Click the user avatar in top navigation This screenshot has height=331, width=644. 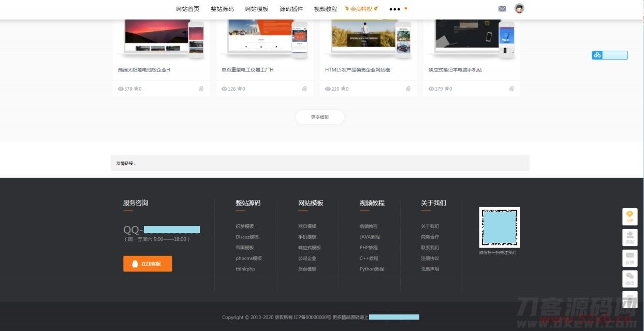coord(519,9)
